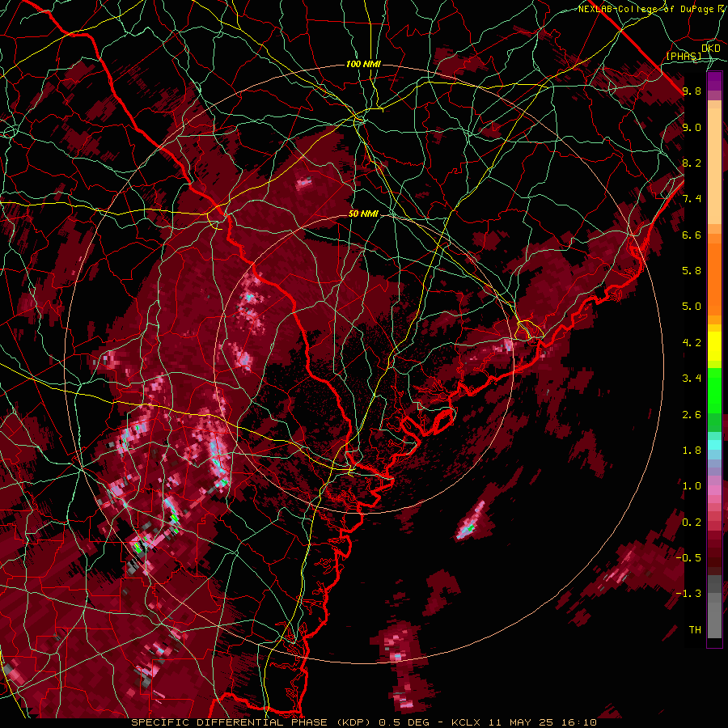This screenshot has height=728, width=728.
Task: Click the bright green band of the color bar
Action: click(x=714, y=390)
